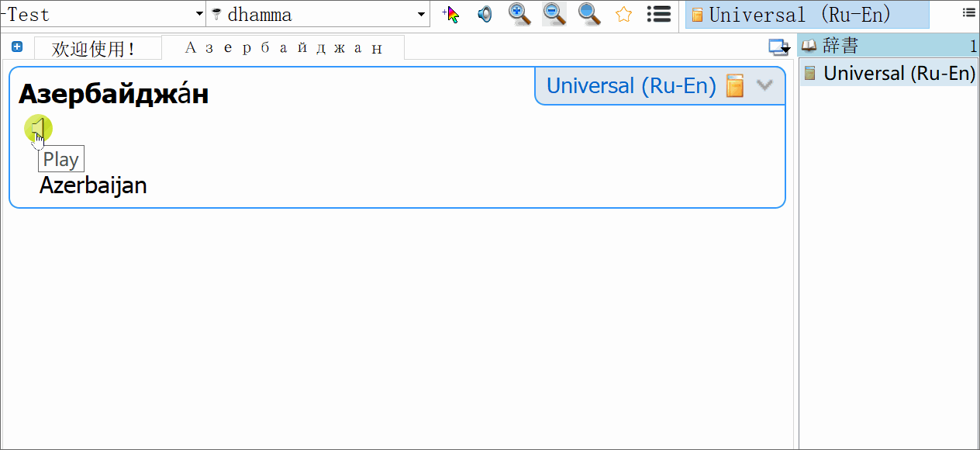The width and height of the screenshot is (980, 450).
Task: Select the Азербайджан tab
Action: click(283, 48)
